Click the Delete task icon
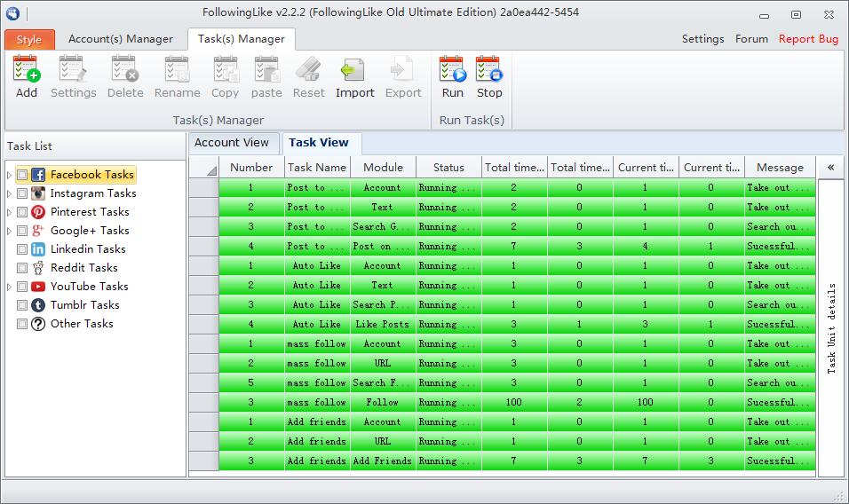This screenshot has height=504, width=849. pyautogui.click(x=125, y=68)
